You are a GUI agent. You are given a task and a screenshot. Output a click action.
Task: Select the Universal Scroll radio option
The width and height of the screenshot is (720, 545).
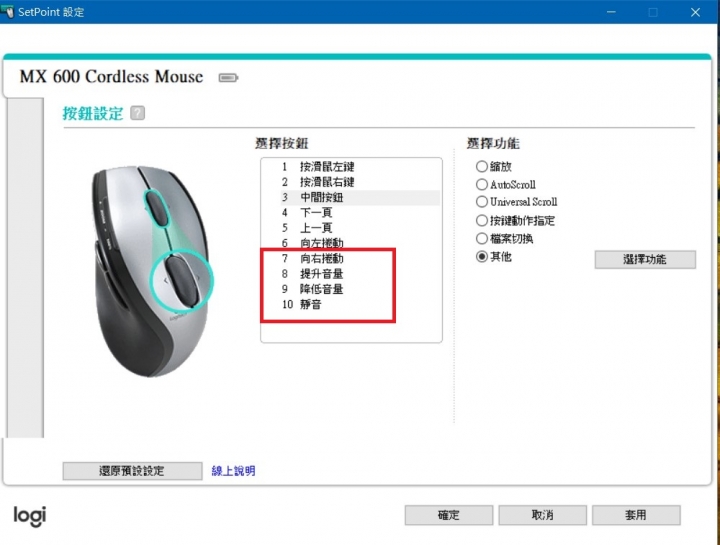click(481, 202)
